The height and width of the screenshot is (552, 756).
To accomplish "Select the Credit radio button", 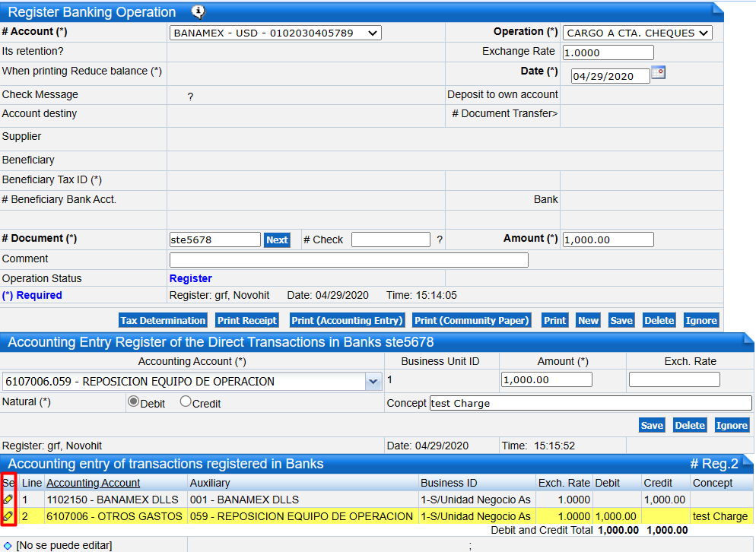I will point(186,402).
